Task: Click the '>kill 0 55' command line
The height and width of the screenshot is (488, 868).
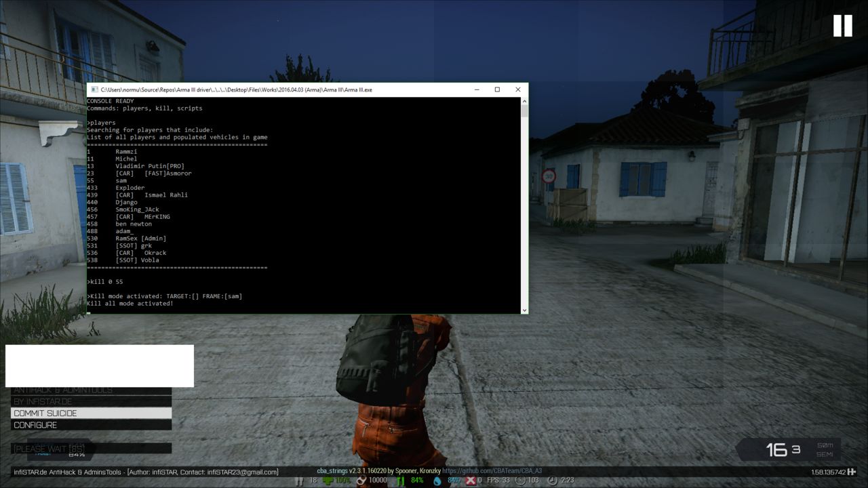Action: pos(105,282)
